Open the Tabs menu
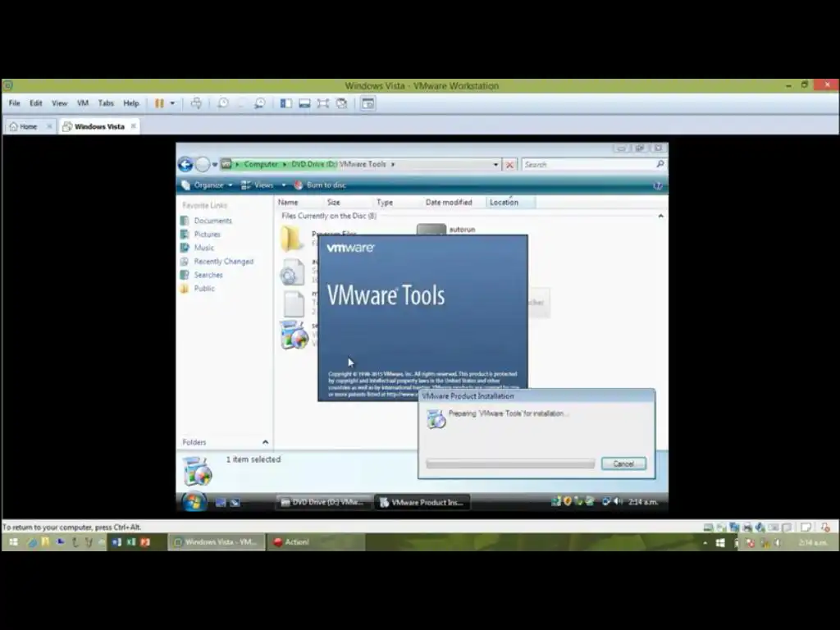Image resolution: width=840 pixels, height=630 pixels. [106, 103]
